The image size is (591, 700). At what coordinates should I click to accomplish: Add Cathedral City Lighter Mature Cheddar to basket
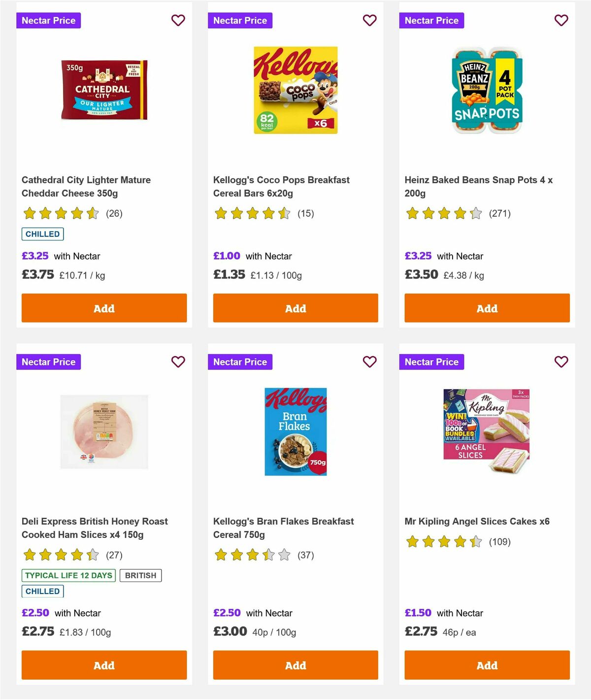(103, 308)
